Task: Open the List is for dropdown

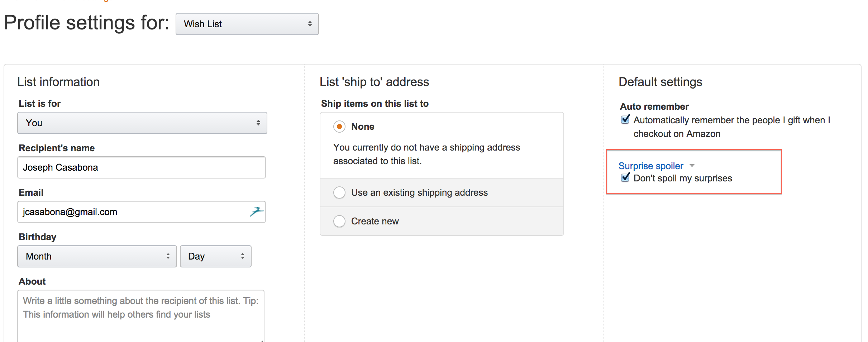Action: (142, 123)
